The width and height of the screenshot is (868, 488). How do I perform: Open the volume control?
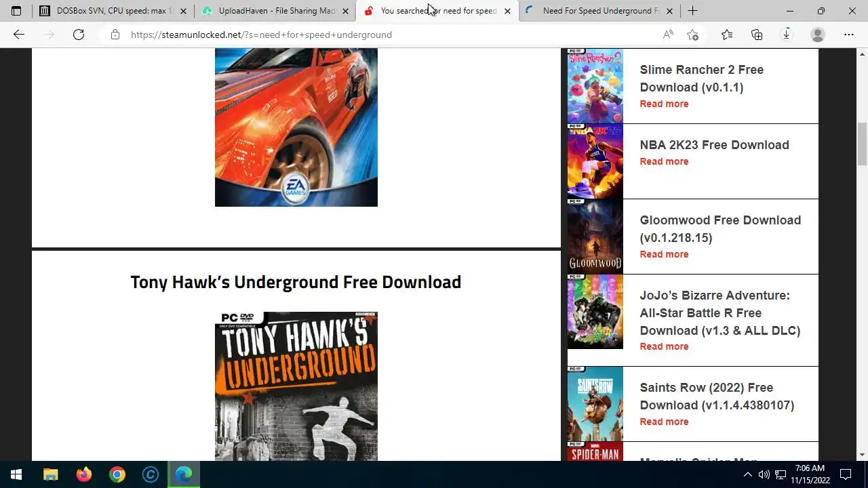tap(764, 474)
